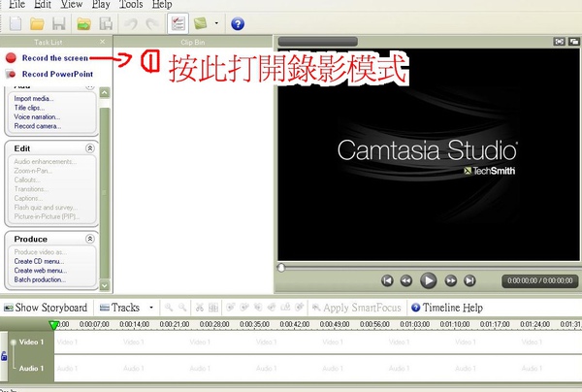Open the Play menu
Screen dimensions: 582x392
(x=101, y=5)
